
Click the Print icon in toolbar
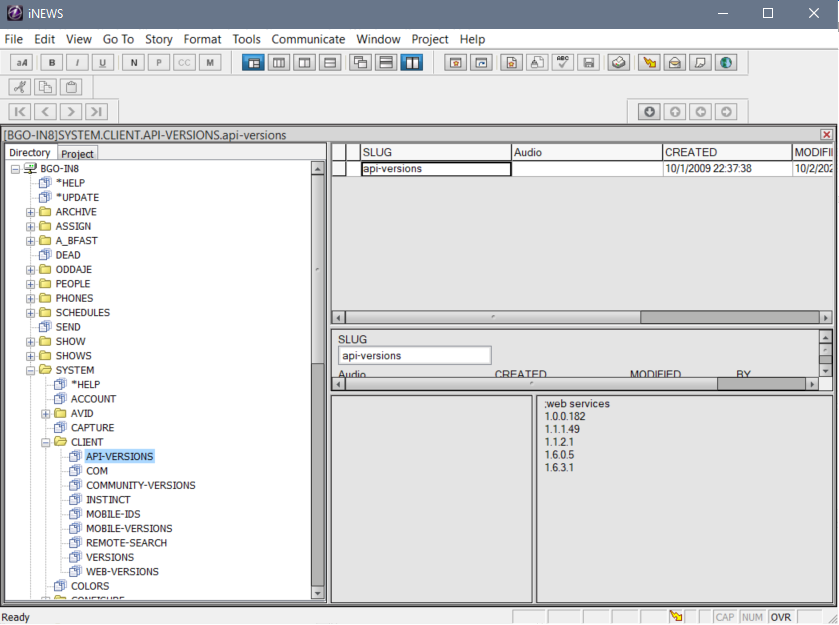620,62
